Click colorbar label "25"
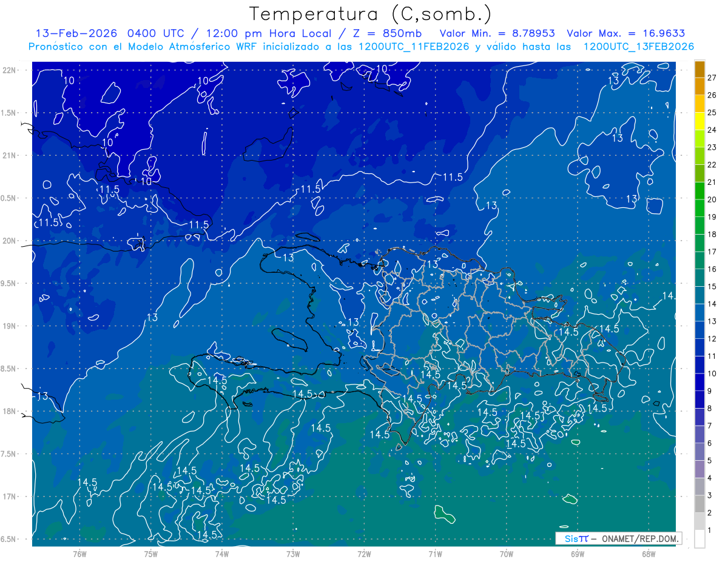The image size is (728, 562). pos(712,113)
